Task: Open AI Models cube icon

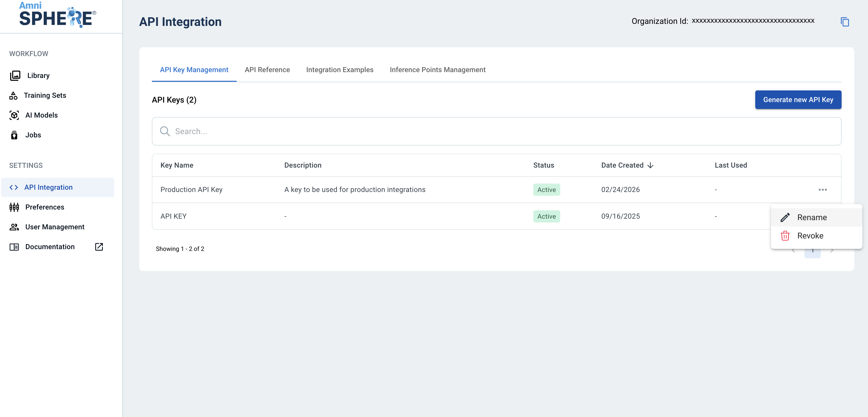Action: pos(14,115)
